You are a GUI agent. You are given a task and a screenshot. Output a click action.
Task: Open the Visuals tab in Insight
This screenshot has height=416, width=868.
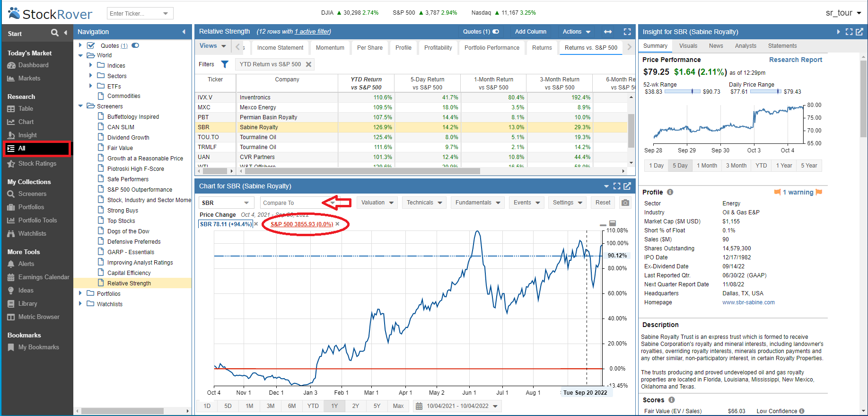(x=688, y=46)
